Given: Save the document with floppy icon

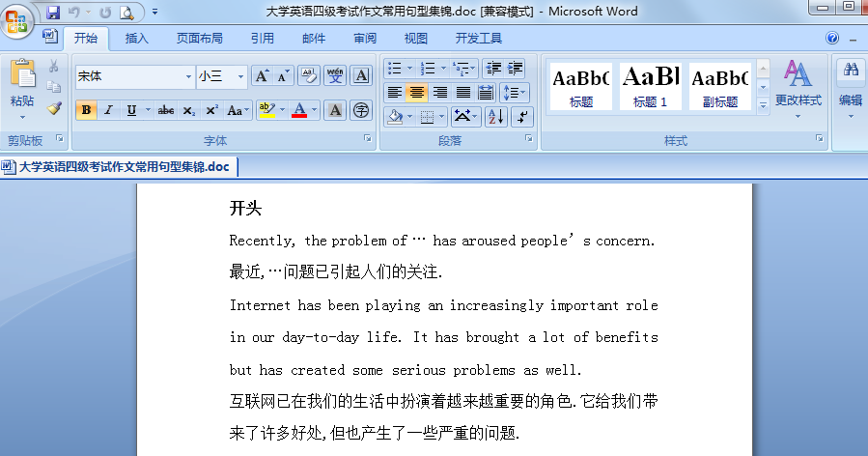Looking at the screenshot, I should 53,13.
